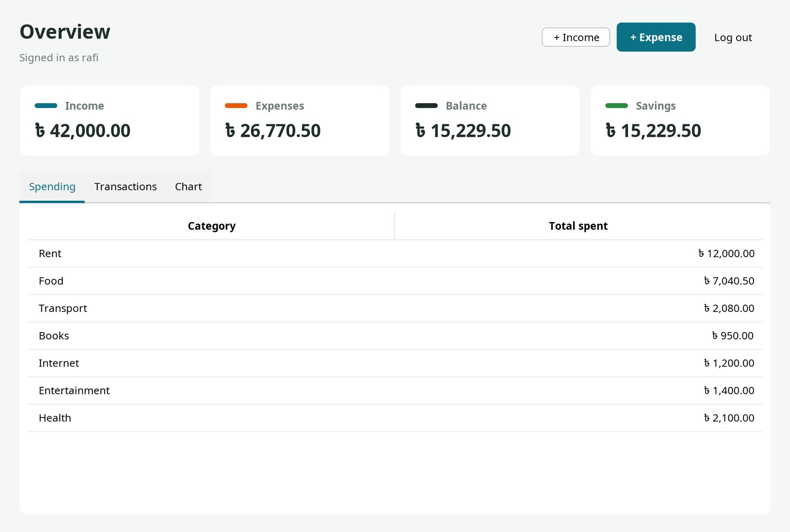Click the Savings card label

pos(656,106)
